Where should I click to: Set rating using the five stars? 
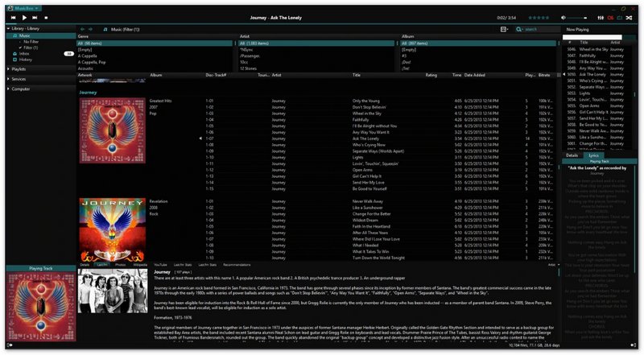[539, 18]
